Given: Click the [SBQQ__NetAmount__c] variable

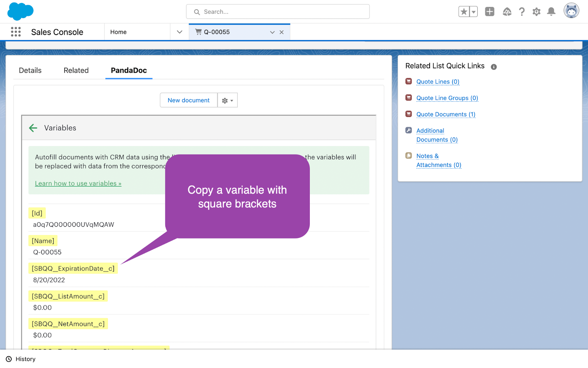Looking at the screenshot, I should click(68, 323).
